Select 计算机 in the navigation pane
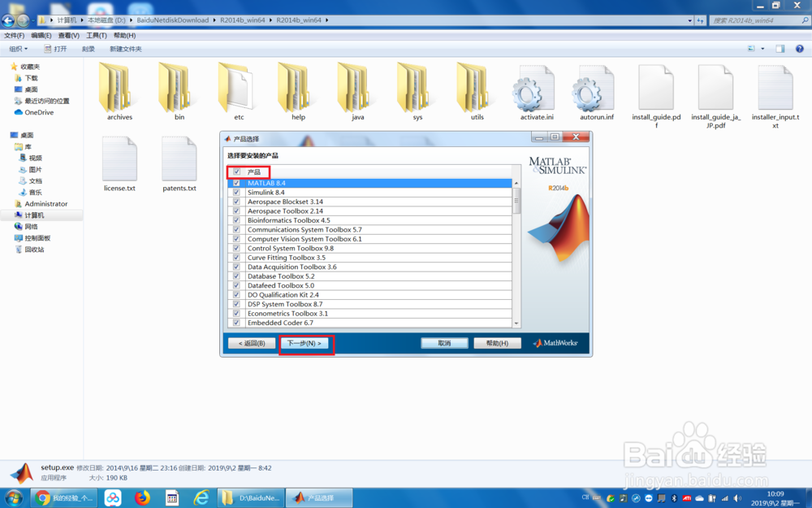812x508 pixels. (x=34, y=215)
